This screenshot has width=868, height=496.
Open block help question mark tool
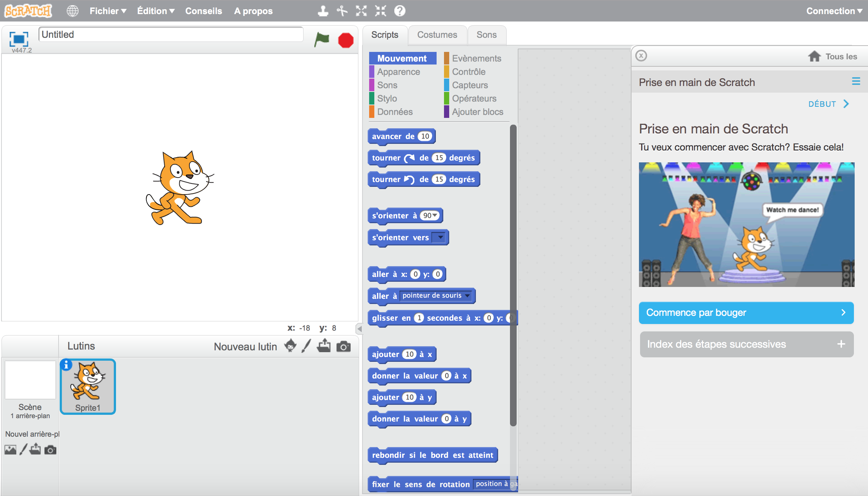400,11
